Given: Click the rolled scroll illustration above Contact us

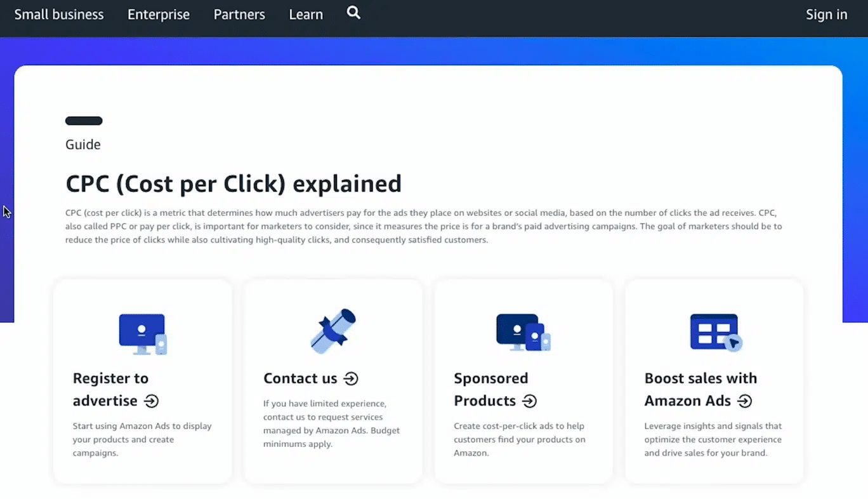Looking at the screenshot, I should (x=333, y=331).
